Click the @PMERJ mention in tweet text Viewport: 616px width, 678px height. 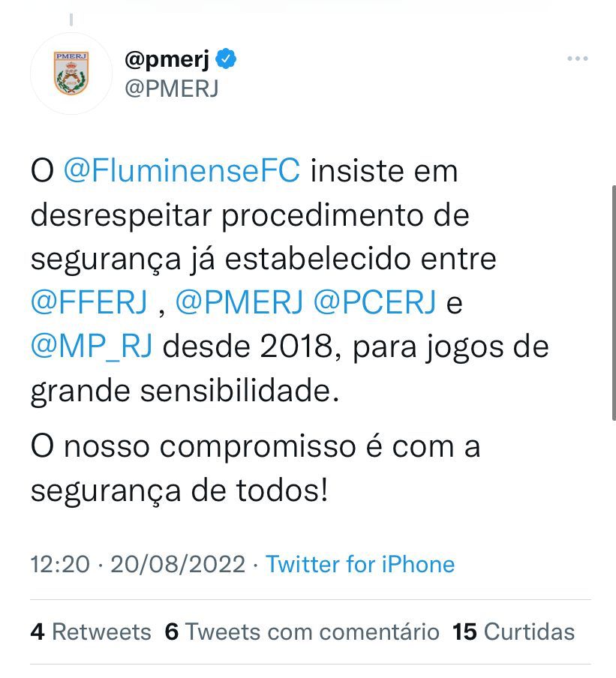tap(239, 301)
